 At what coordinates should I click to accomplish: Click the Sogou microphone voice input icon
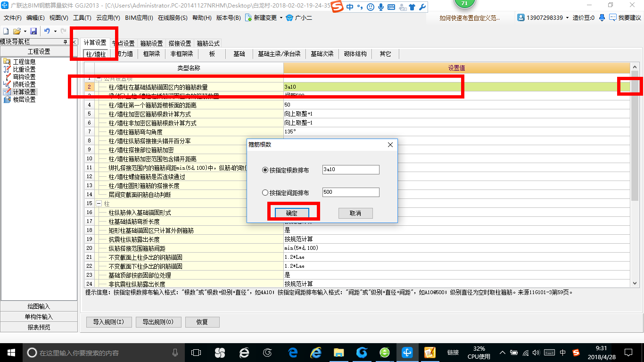381,7
